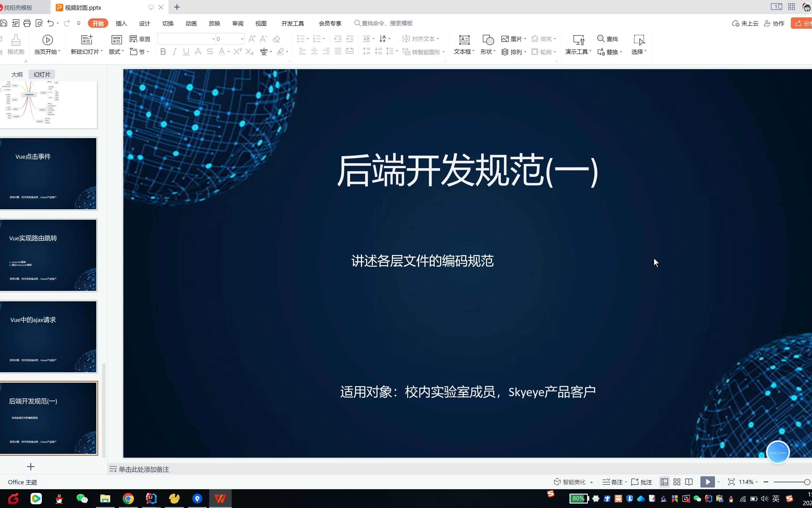Click 单击此处添加备注 notes field

(144, 469)
